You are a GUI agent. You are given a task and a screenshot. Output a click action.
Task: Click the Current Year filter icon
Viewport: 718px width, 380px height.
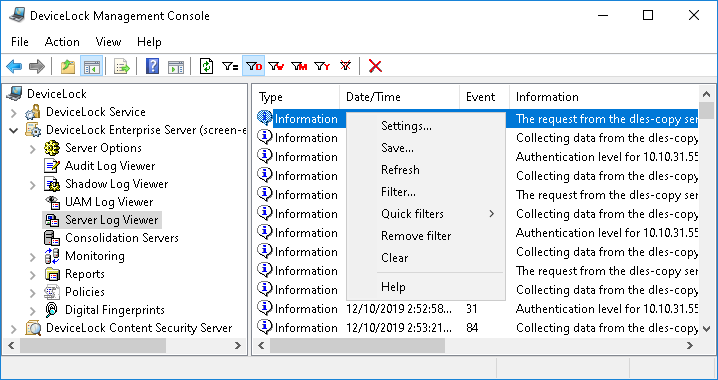(x=322, y=66)
